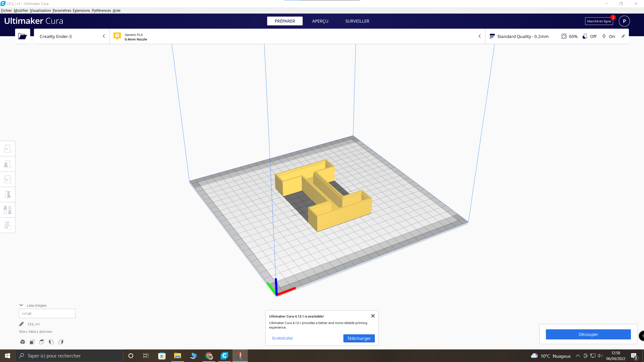The image size is (644, 362).
Task: Click the Cura icon in taskbar
Action: pyautogui.click(x=224, y=356)
